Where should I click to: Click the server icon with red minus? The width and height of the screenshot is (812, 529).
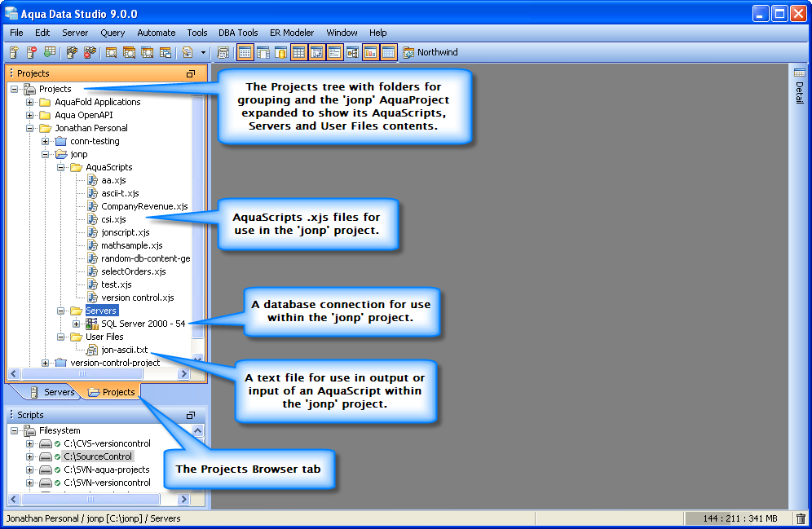pyautogui.click(x=32, y=52)
